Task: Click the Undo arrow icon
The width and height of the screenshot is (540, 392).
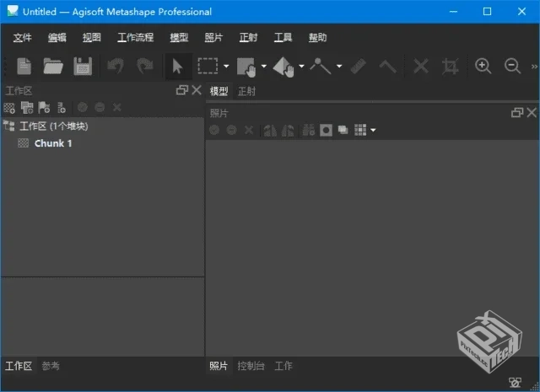Action: [116, 66]
